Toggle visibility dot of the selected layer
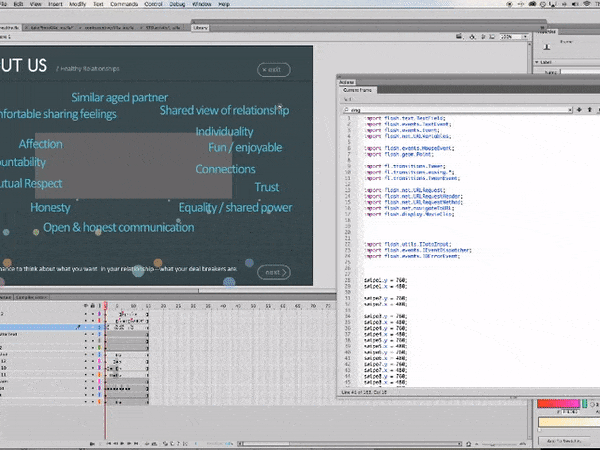Screen dimensions: 600x450 click(x=86, y=327)
